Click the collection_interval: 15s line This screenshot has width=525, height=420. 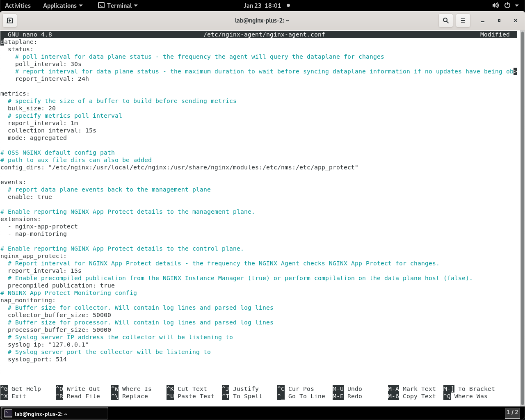pyautogui.click(x=52, y=130)
